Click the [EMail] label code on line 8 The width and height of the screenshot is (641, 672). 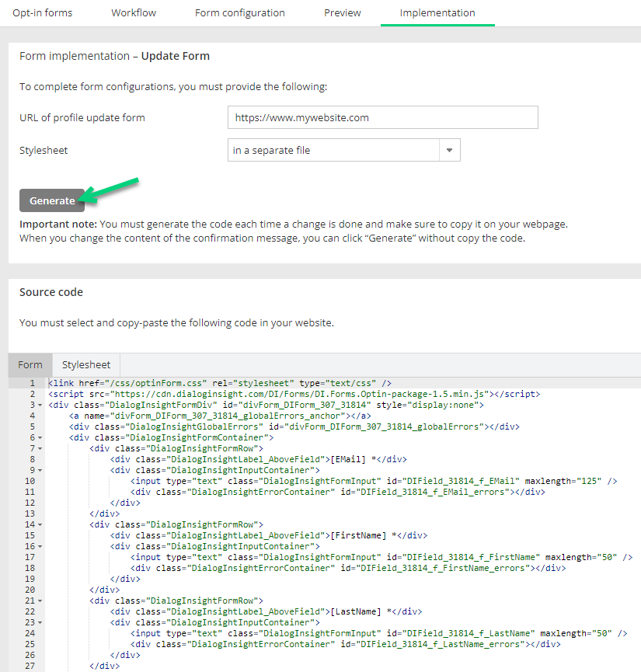pyautogui.click(x=259, y=459)
